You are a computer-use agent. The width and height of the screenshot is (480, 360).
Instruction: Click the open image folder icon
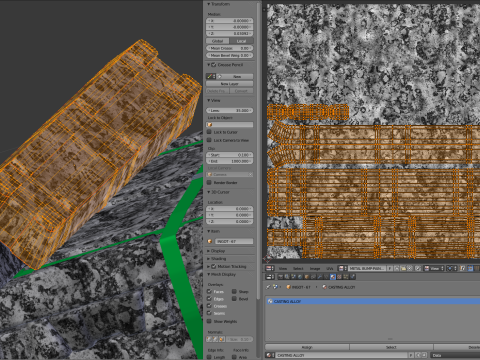pyautogui.click(x=403, y=269)
